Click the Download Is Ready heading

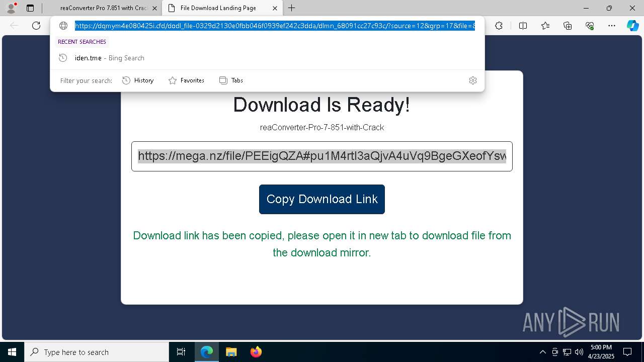[x=321, y=105]
